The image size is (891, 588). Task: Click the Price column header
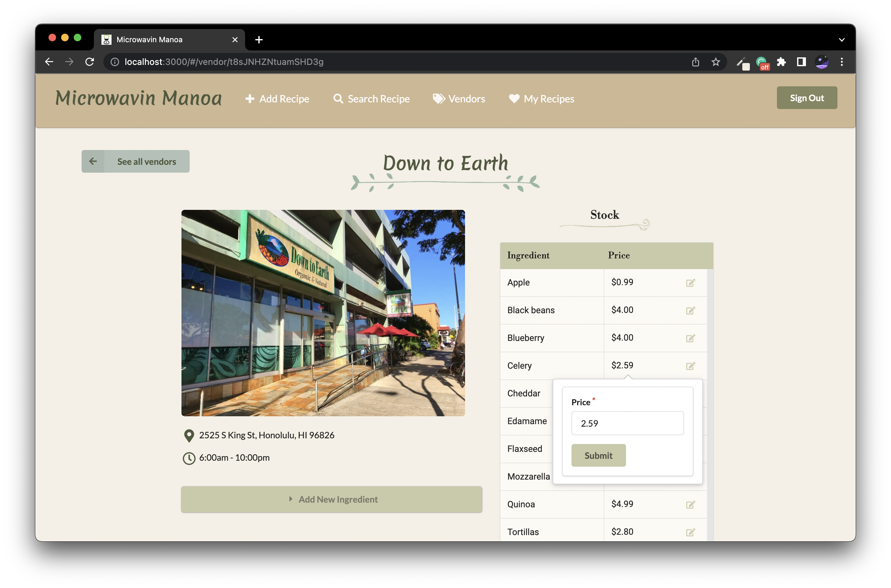pos(619,255)
